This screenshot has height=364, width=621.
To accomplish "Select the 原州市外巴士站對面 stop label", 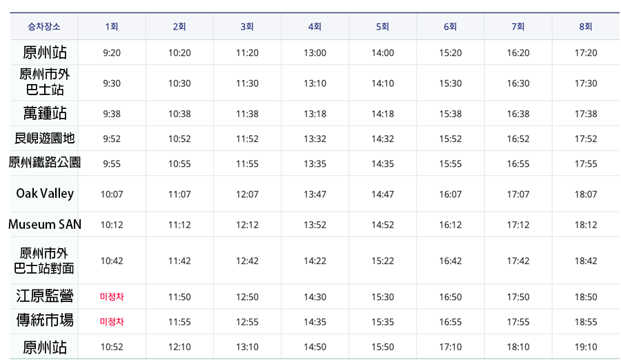I will pos(45,260).
